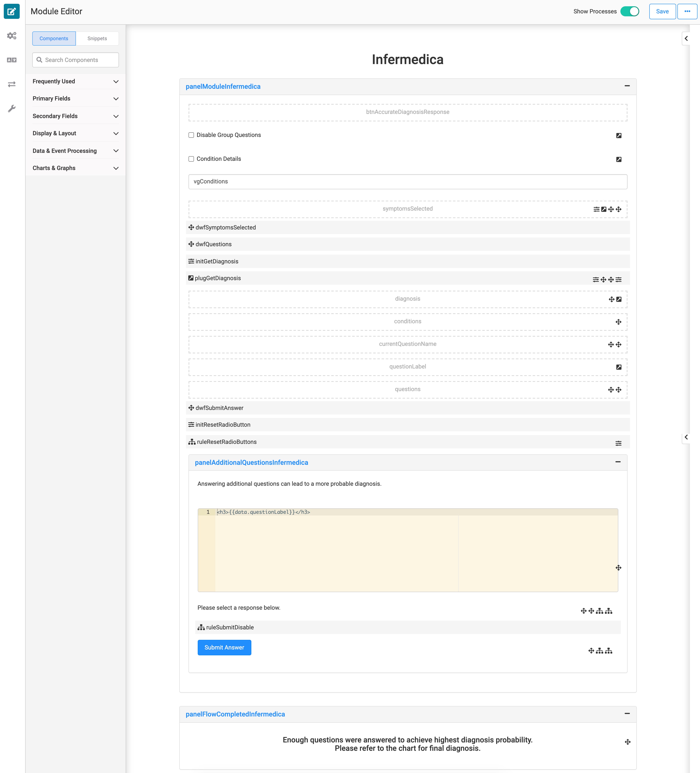The height and width of the screenshot is (773, 700).
Task: Click the move icon on dwfSymptomsSelected row
Action: click(191, 227)
